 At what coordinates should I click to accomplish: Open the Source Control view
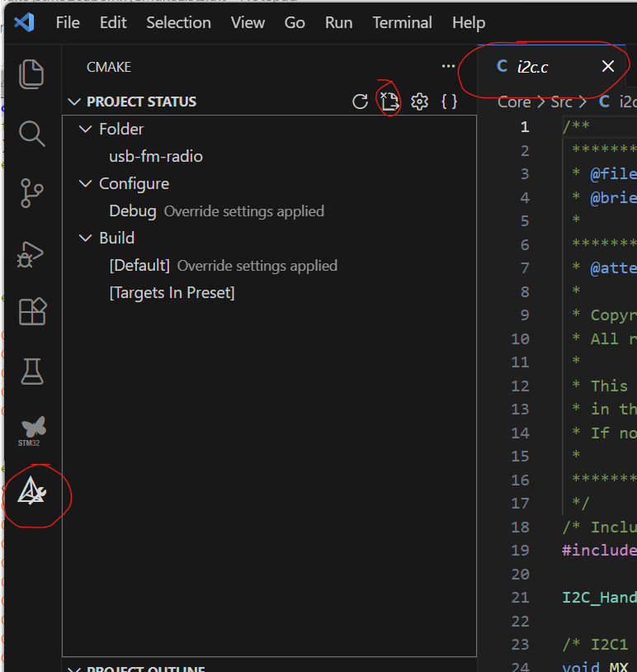31,193
